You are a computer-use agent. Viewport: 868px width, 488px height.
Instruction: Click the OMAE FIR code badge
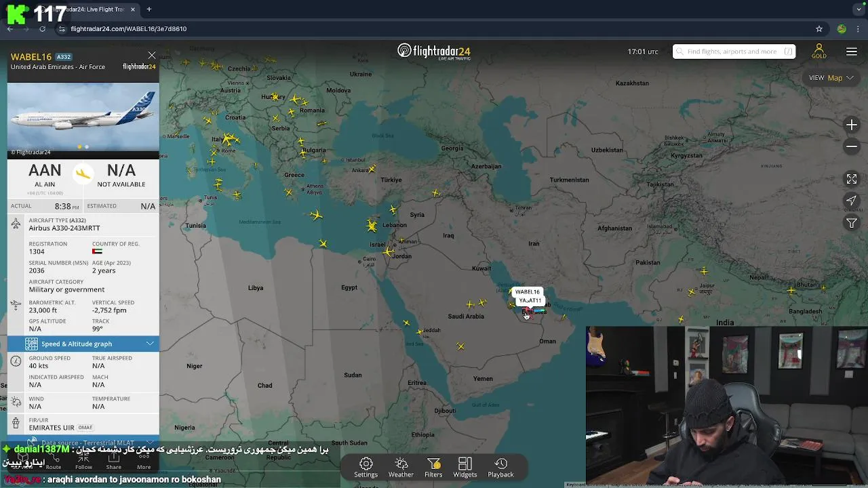coord(85,428)
